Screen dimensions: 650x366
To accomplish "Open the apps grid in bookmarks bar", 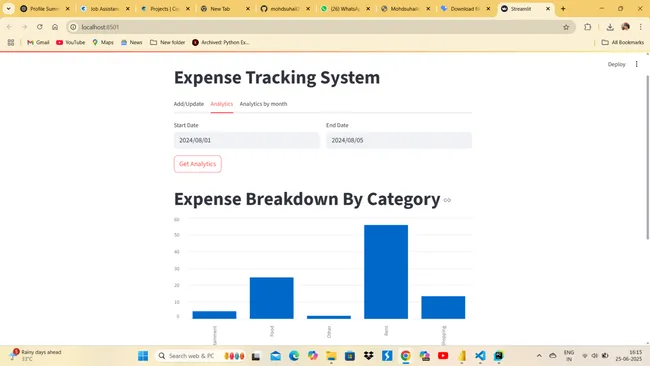I will (x=11, y=42).
